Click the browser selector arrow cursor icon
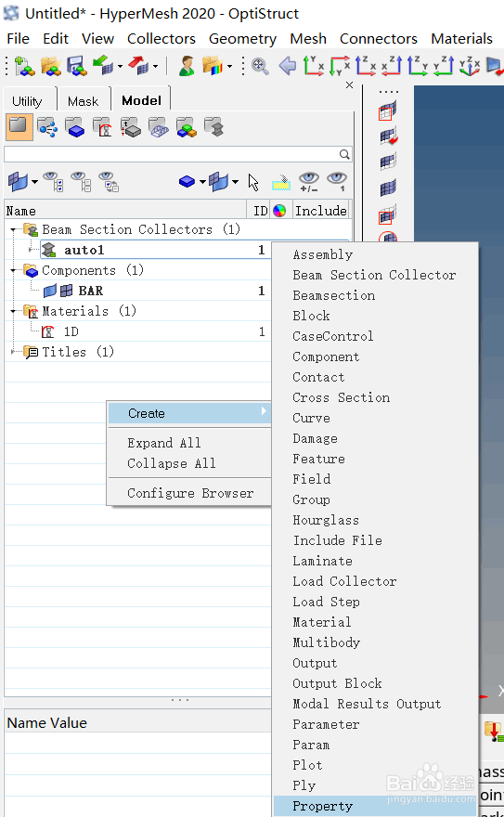This screenshot has width=504, height=817. pos(253,182)
